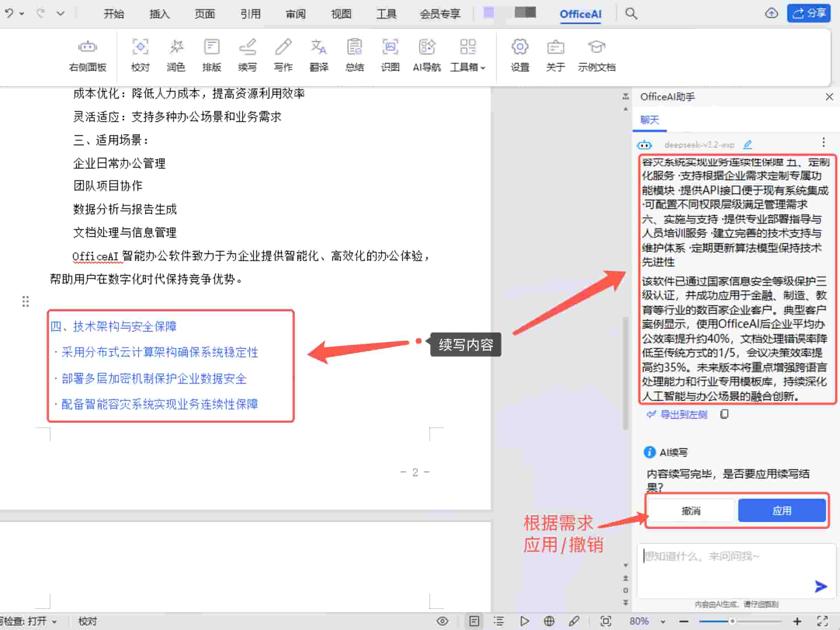
Task: Open the 审阅 review tab
Action: (295, 14)
